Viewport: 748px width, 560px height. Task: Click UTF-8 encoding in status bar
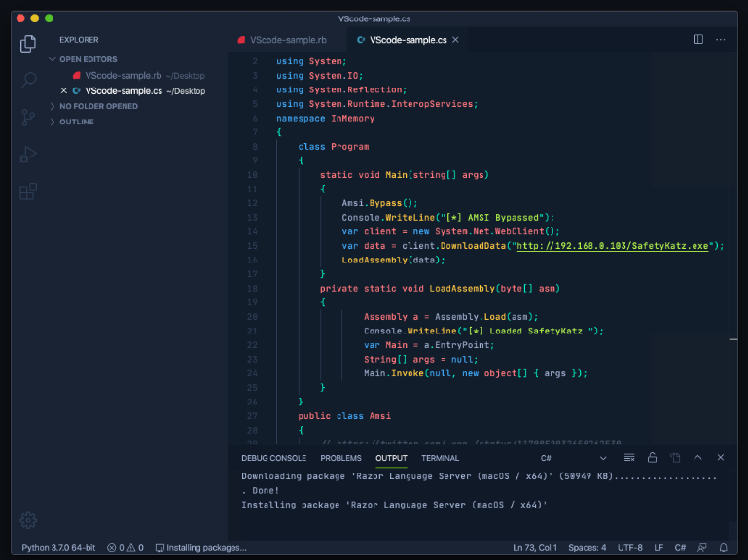click(629, 548)
